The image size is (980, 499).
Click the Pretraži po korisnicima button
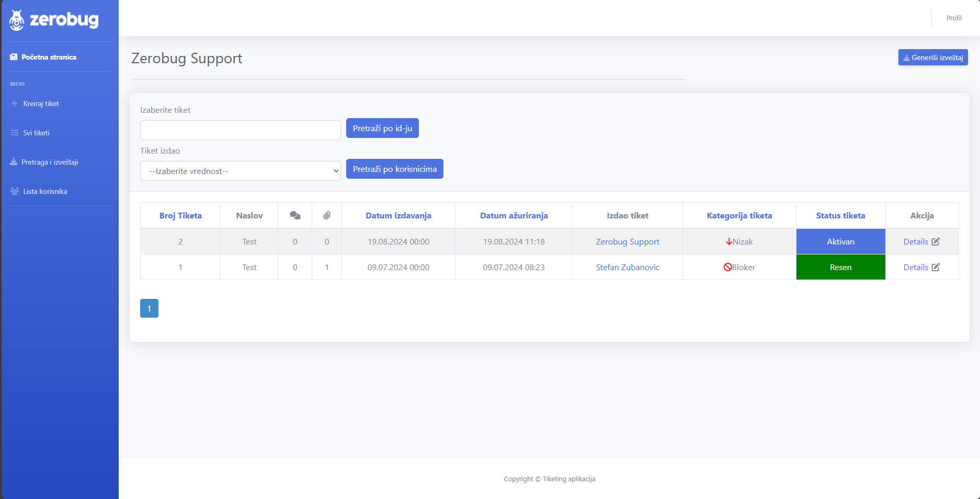pyautogui.click(x=394, y=169)
